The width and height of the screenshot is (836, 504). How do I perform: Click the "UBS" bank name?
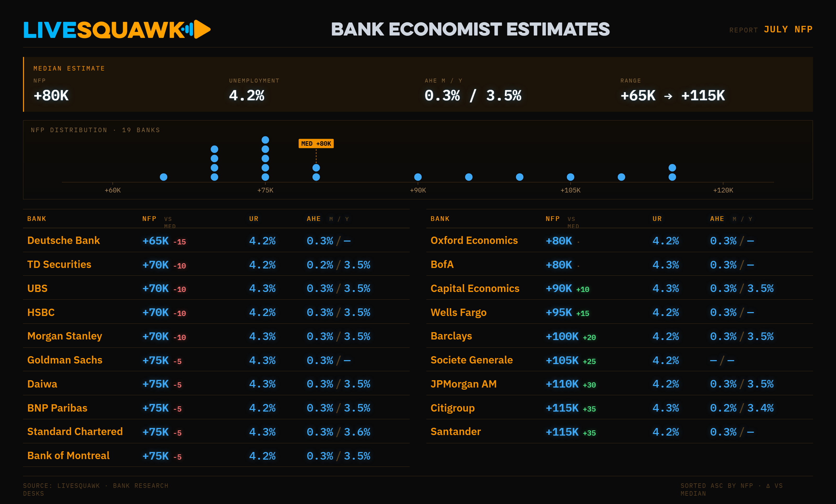pyautogui.click(x=37, y=288)
